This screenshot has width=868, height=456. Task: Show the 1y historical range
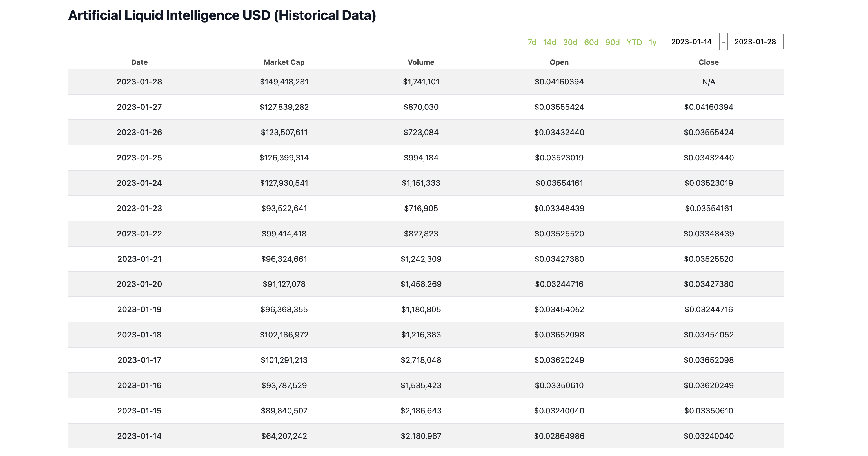(652, 43)
